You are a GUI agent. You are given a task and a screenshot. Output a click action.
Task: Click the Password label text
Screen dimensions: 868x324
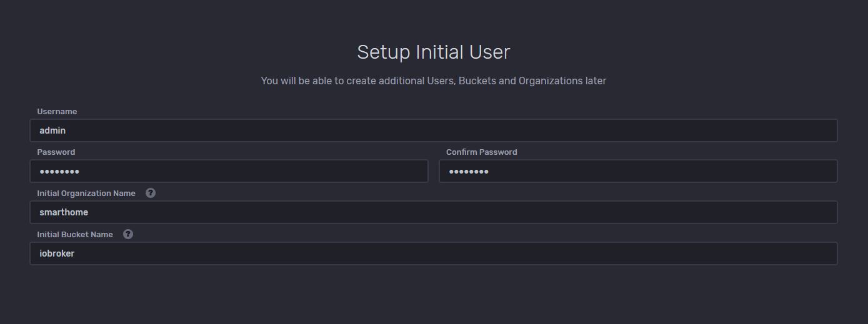[x=56, y=152]
